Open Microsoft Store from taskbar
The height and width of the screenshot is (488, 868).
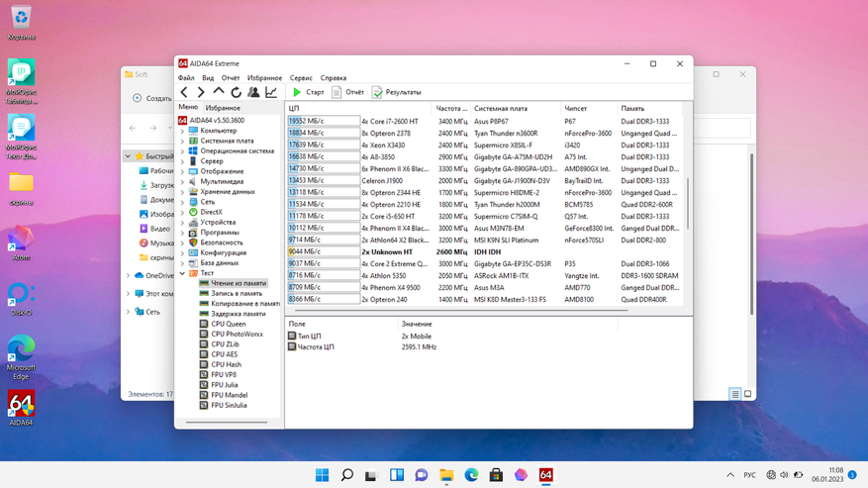pyautogui.click(x=496, y=475)
